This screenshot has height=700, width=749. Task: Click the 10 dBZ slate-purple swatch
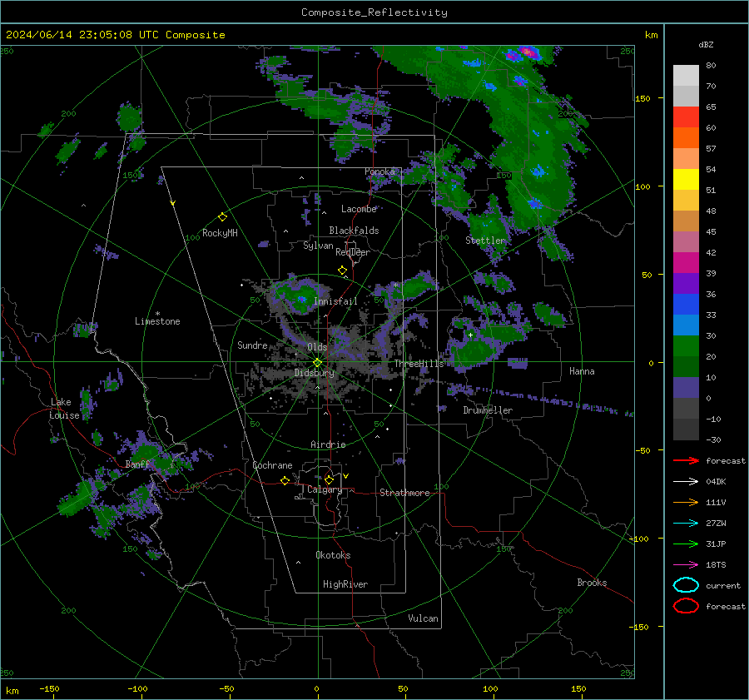click(x=686, y=388)
